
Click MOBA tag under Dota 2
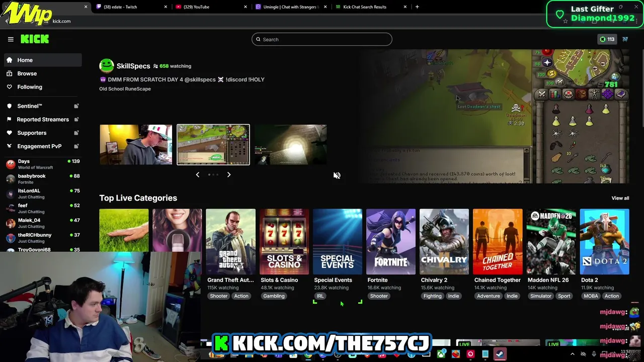tap(591, 296)
